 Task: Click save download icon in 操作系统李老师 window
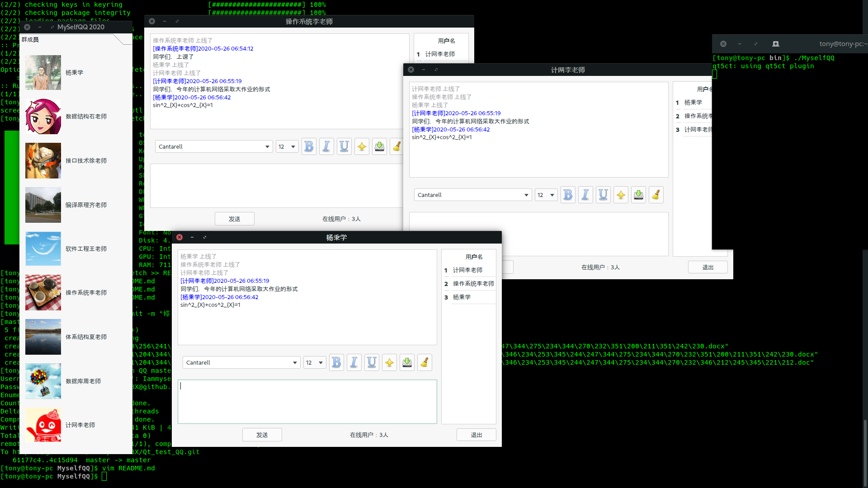(379, 146)
